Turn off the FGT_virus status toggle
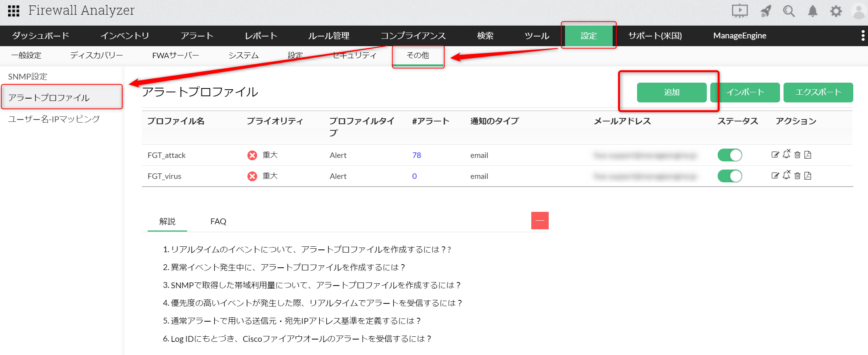The width and height of the screenshot is (868, 355). (729, 176)
